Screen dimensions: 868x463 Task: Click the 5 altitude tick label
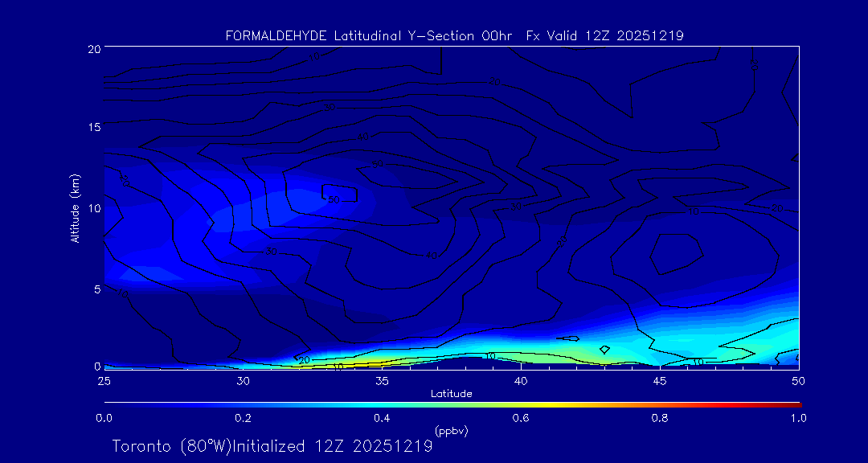click(96, 288)
